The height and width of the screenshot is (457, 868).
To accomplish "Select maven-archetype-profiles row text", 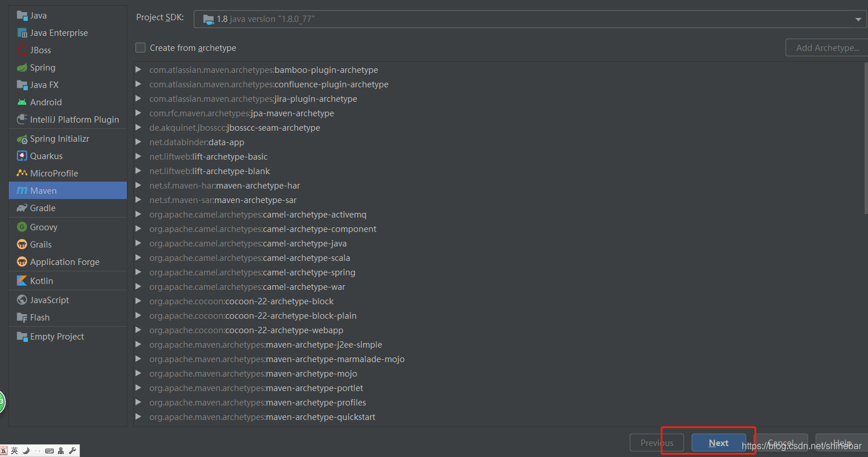I will click(258, 403).
